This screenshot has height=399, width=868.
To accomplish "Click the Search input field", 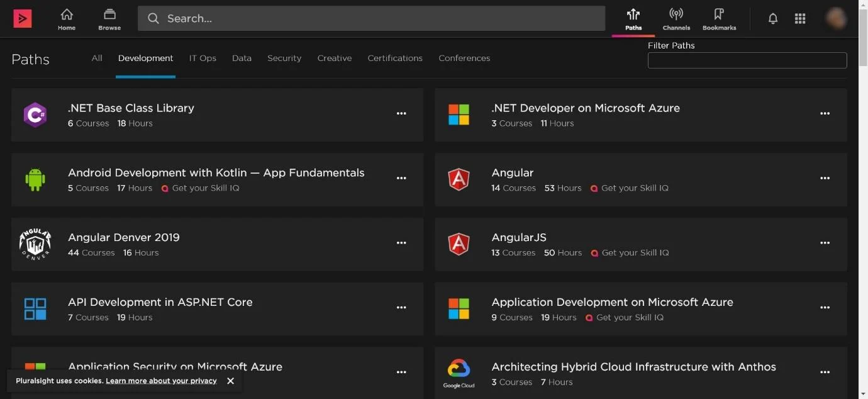I will click(371, 19).
